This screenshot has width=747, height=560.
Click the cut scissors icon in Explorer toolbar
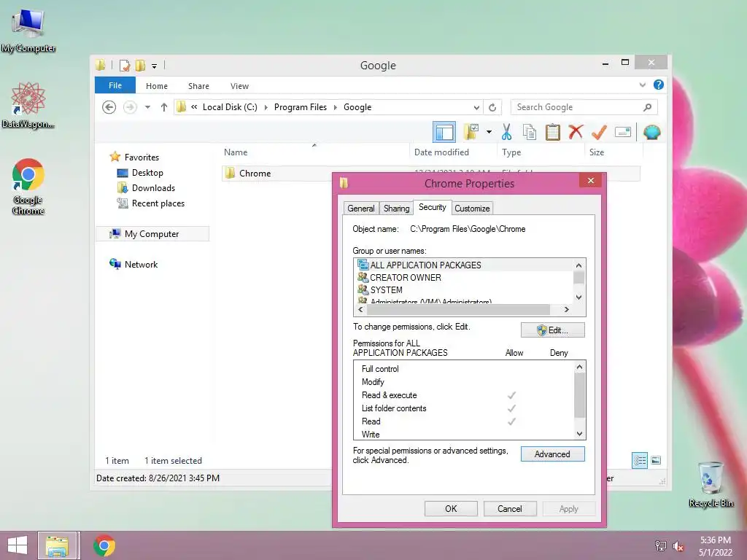[506, 132]
